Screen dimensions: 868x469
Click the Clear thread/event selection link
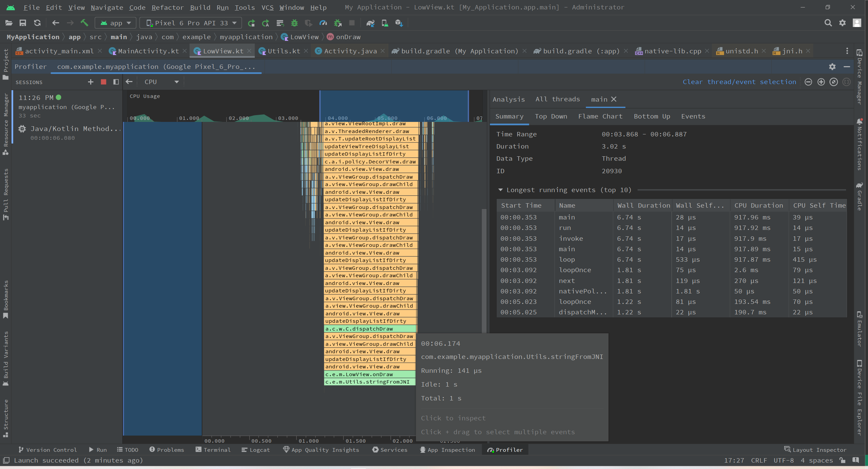click(739, 82)
